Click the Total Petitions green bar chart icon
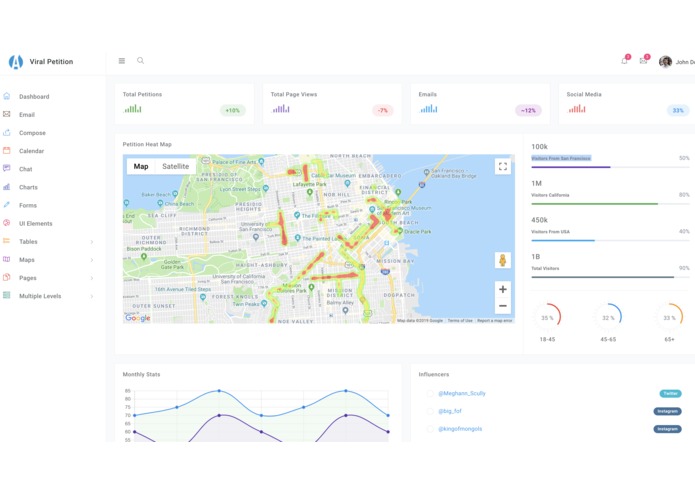This screenshot has height=494, width=695. (x=133, y=108)
